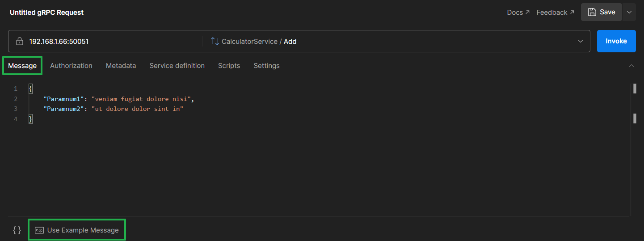Click the floppy disk Save icon

tap(592, 12)
